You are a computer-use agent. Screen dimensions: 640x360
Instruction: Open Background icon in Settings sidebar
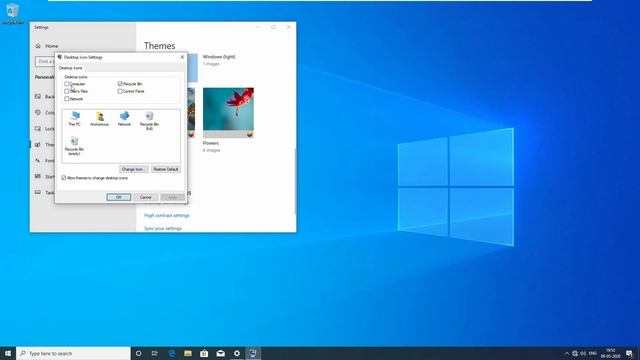[38, 97]
